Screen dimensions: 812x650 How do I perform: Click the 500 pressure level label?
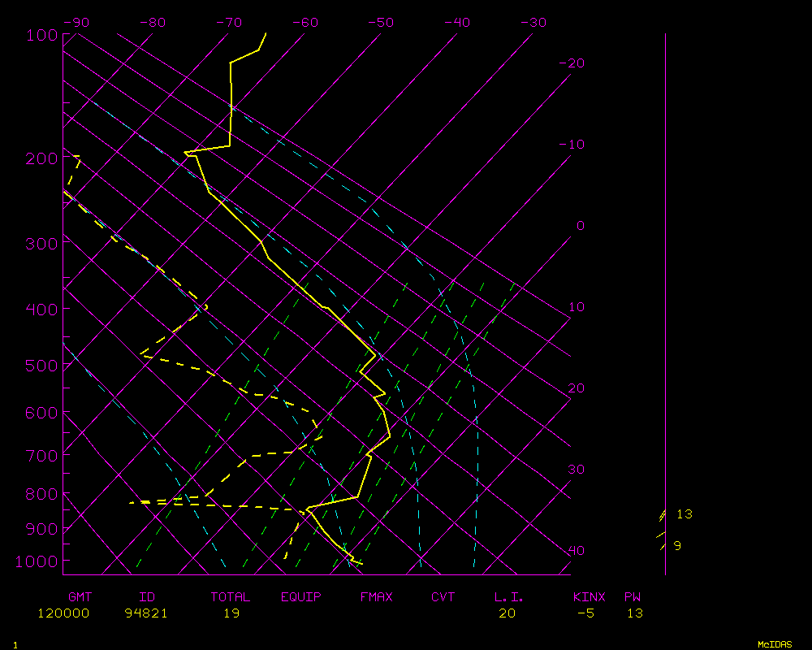tap(41, 366)
